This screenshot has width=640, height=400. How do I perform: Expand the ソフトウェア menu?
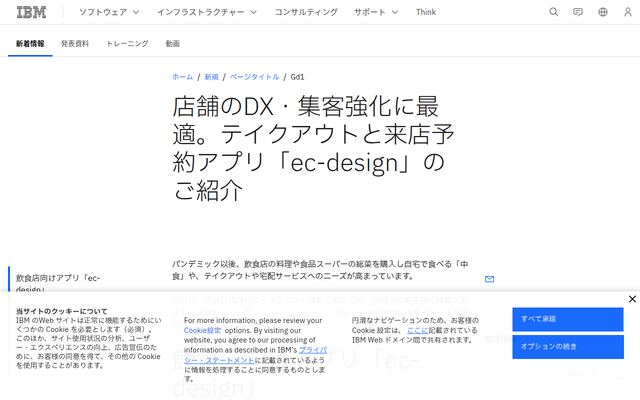(109, 12)
